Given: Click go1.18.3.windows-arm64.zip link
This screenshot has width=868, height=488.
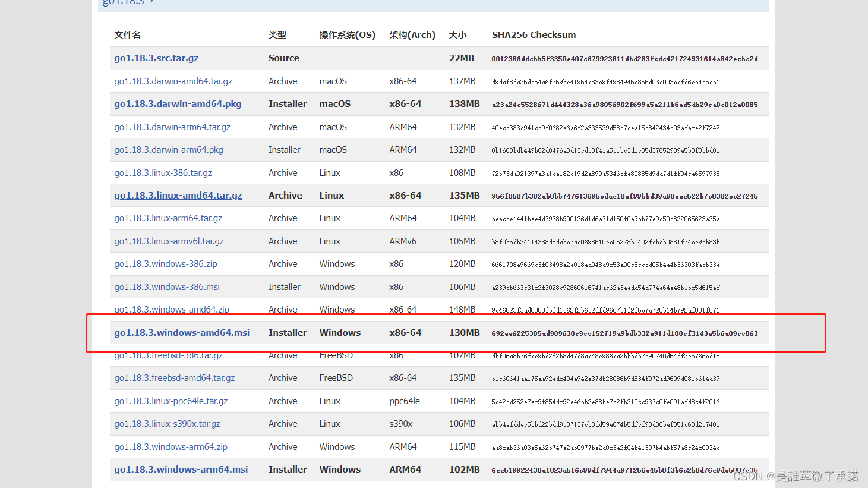Looking at the screenshot, I should pyautogui.click(x=171, y=447).
